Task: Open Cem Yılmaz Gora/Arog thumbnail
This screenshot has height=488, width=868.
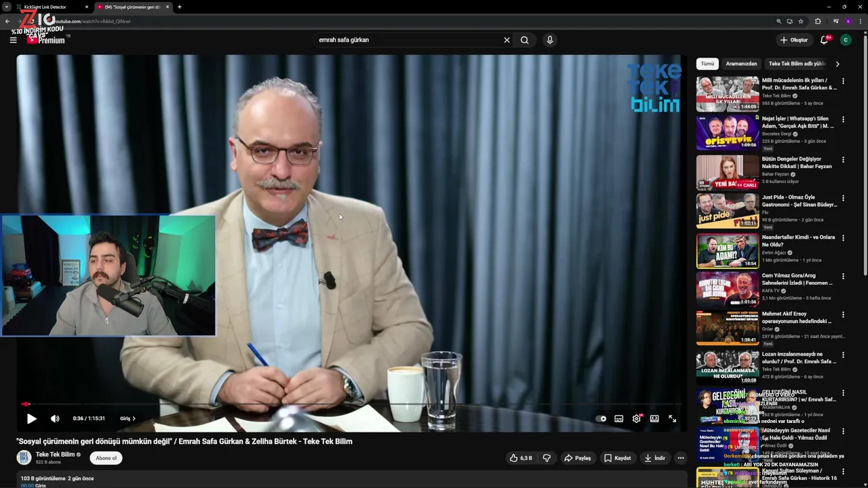Action: [x=728, y=289]
